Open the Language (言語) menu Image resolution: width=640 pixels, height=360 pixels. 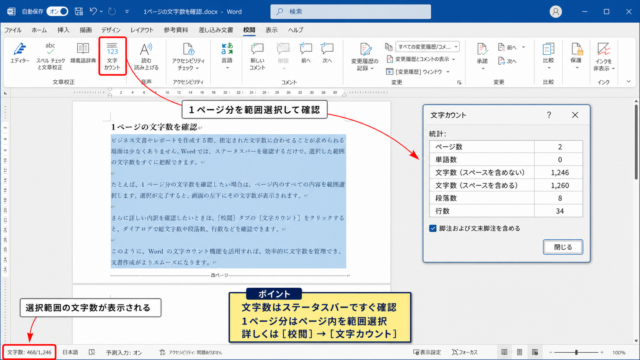[x=227, y=56]
